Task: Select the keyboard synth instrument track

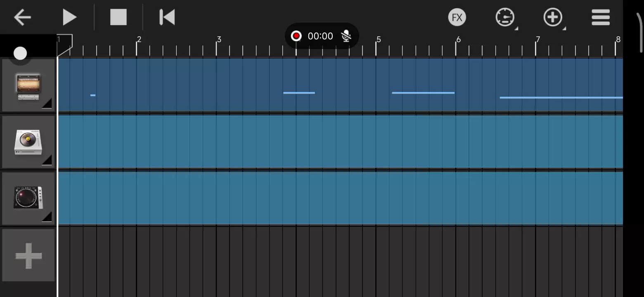Action: (x=28, y=86)
